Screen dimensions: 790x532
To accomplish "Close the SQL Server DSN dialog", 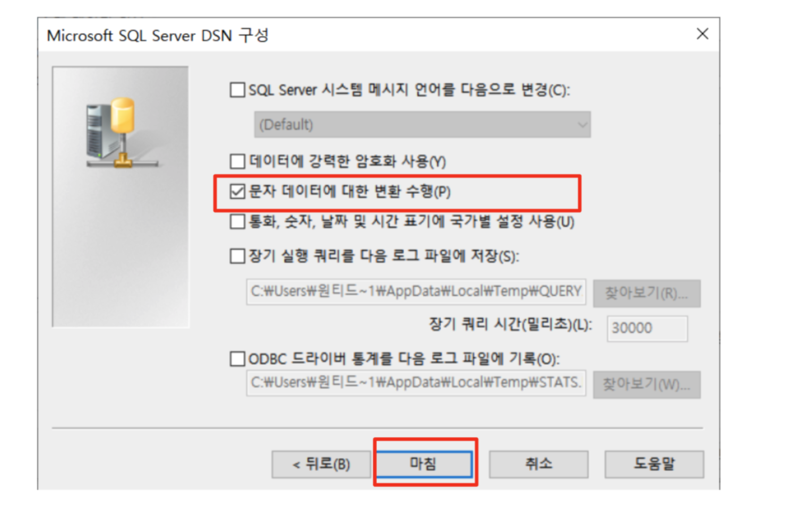I will coord(702,34).
